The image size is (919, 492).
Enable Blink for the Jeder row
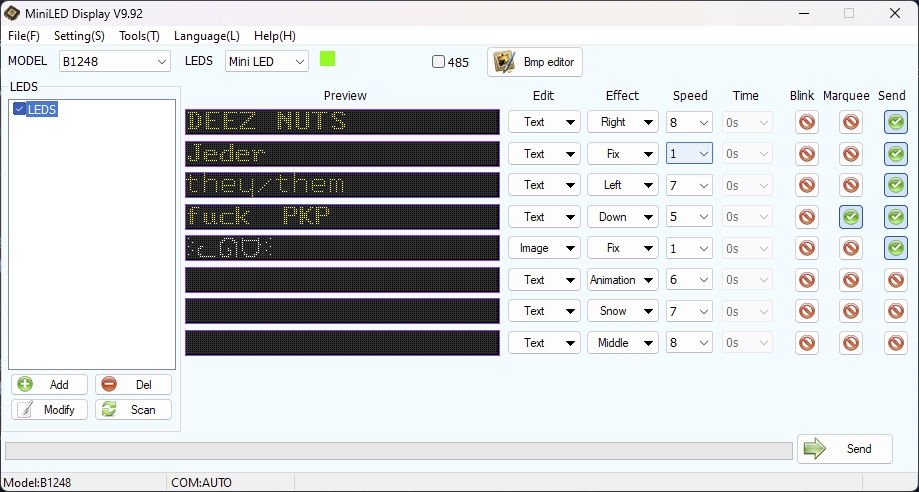pos(806,154)
